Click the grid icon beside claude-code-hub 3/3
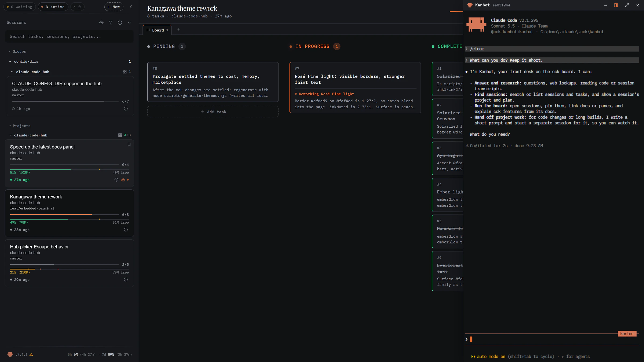The height and width of the screenshot is (362, 644). coord(120,135)
